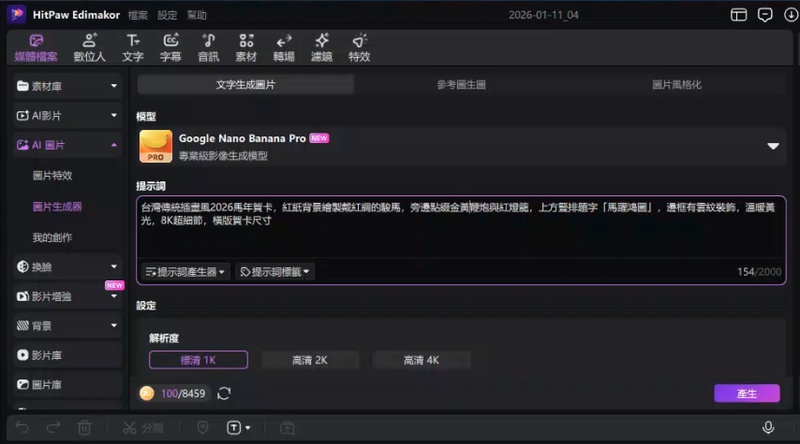800x444 pixels.
Task: Open the 音訊 audio tool
Action: (x=208, y=48)
